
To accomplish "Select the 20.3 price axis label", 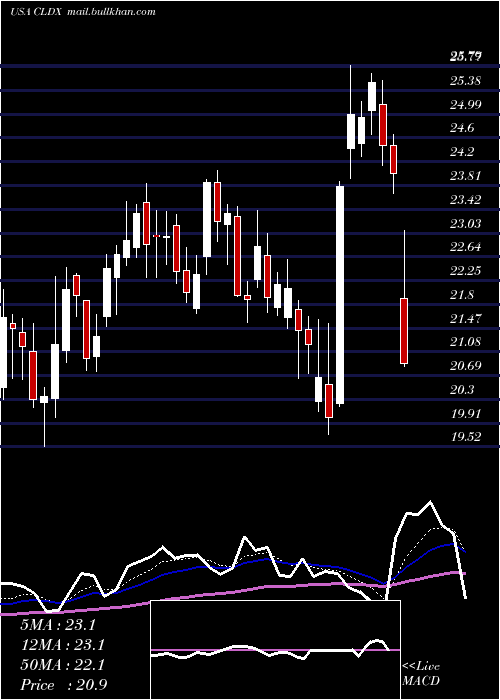I will [462, 390].
